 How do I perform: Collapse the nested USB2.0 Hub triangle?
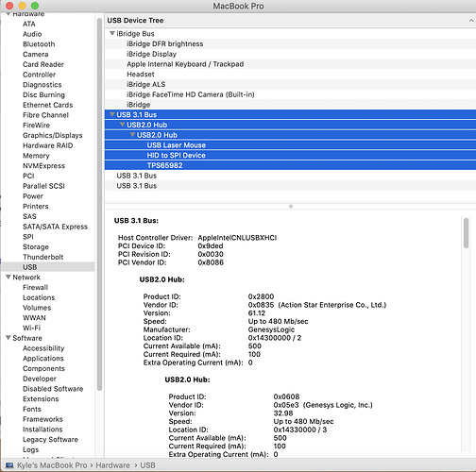pos(132,135)
